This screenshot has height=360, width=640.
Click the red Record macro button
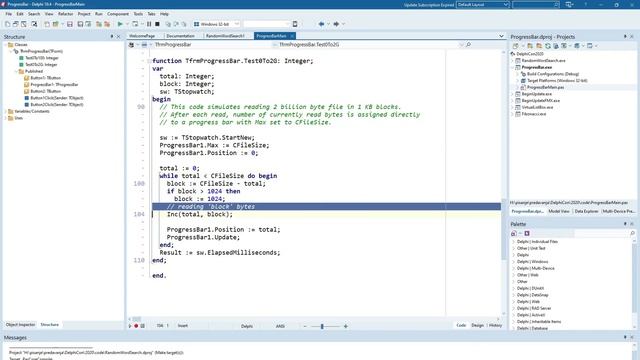(136, 326)
